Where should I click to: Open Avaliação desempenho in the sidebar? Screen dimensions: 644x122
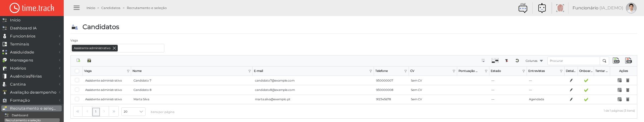pyautogui.click(x=32, y=92)
